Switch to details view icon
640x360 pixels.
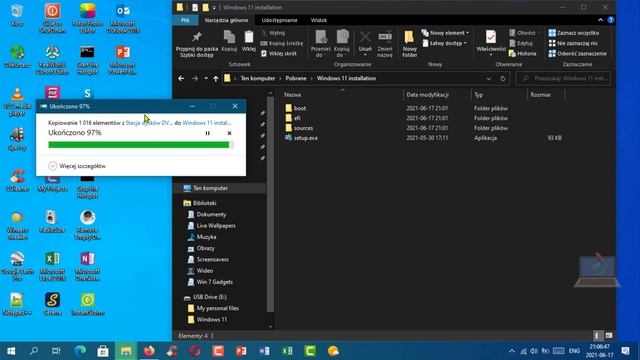[597, 336]
